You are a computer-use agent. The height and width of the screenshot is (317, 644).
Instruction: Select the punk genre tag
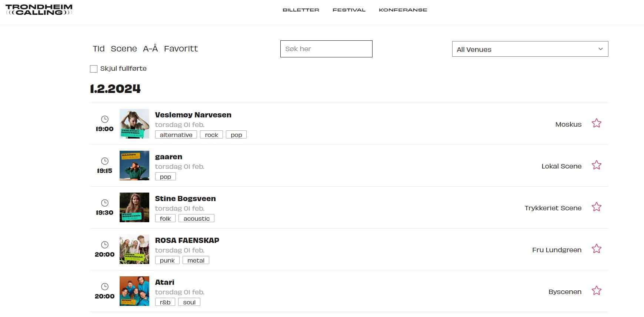click(x=167, y=260)
